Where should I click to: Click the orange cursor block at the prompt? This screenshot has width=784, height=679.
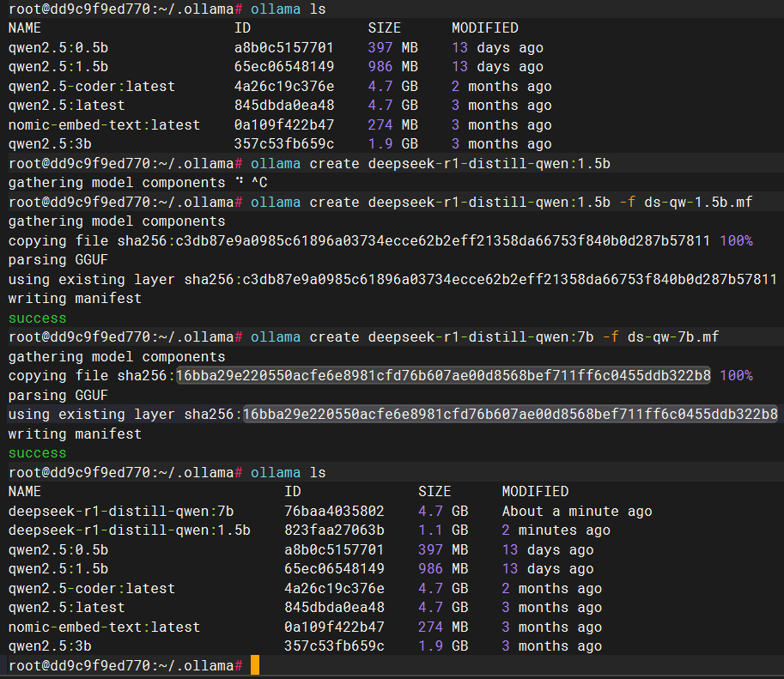click(x=254, y=665)
